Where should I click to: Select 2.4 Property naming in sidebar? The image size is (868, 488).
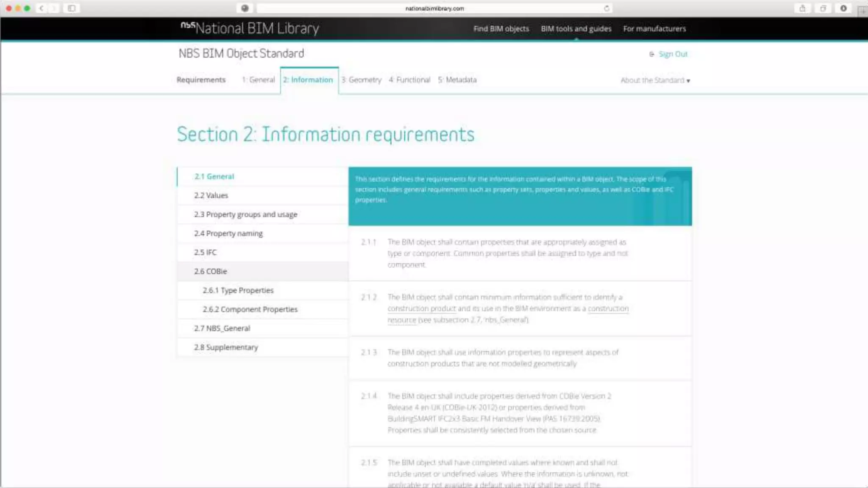click(228, 233)
